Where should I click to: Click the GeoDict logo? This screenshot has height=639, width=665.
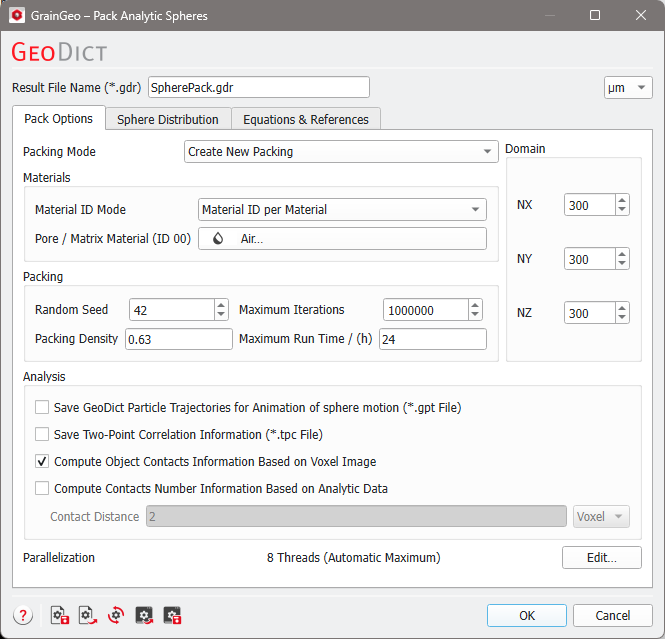tap(59, 52)
